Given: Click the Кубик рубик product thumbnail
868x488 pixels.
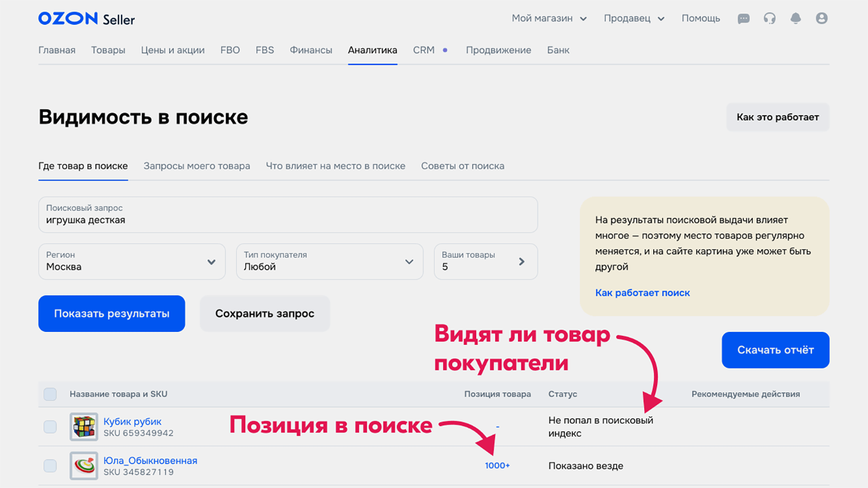Looking at the screenshot, I should coord(84,427).
